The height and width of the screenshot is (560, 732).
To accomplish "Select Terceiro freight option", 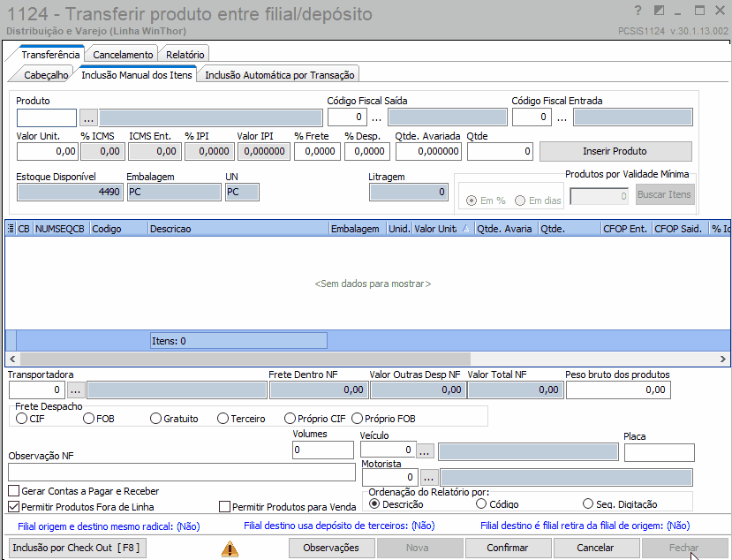I will point(223,419).
